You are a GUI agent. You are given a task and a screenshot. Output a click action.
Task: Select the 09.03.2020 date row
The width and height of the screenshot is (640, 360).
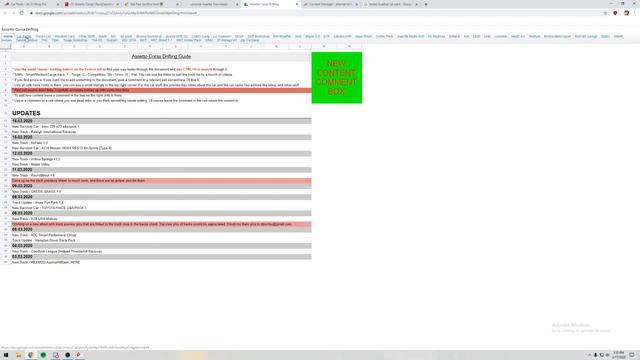(x=161, y=186)
